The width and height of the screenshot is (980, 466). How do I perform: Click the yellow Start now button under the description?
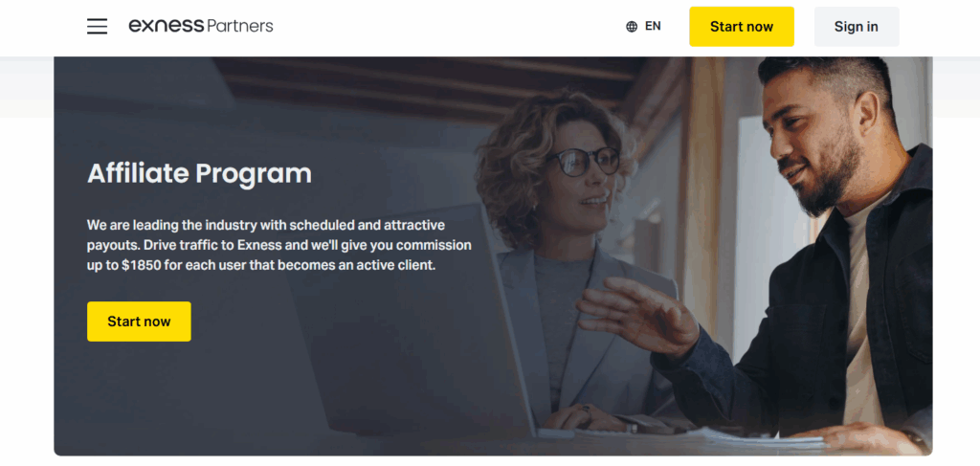point(139,322)
